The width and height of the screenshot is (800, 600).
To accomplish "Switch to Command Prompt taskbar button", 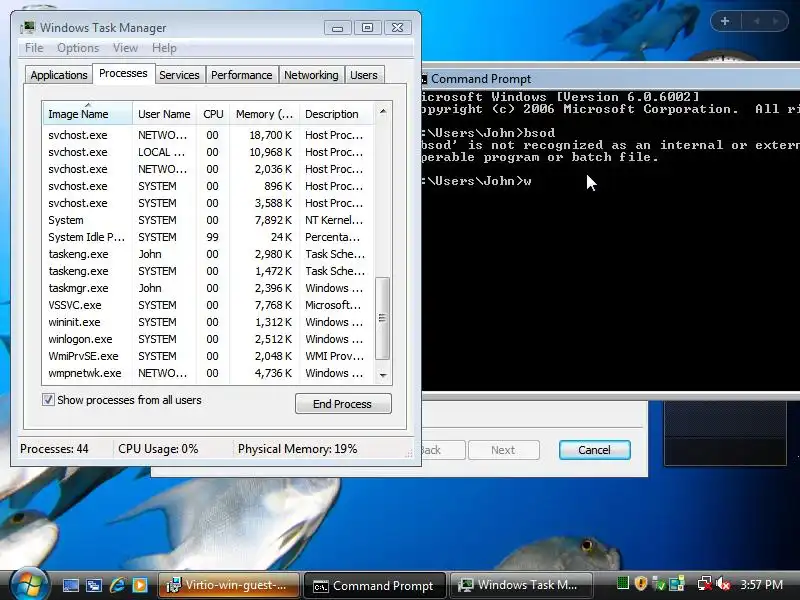I will tap(373, 585).
